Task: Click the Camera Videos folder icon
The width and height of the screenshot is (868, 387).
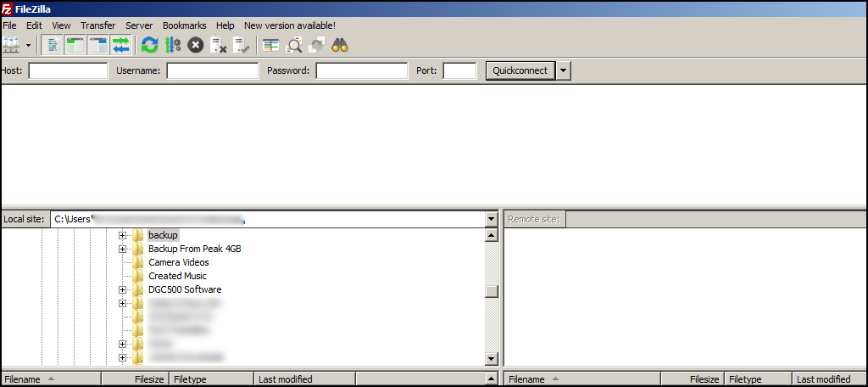Action: click(x=138, y=262)
